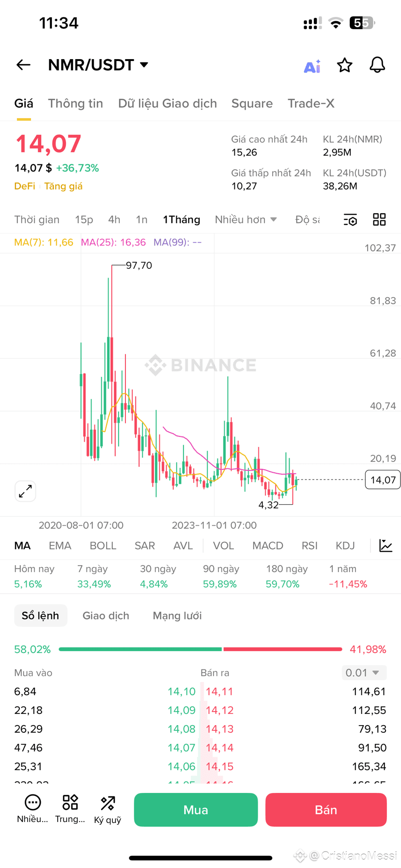Image resolution: width=401 pixels, height=868 pixels.
Task: Open the NMR/USDT pair selector dropdown
Action: coord(98,65)
